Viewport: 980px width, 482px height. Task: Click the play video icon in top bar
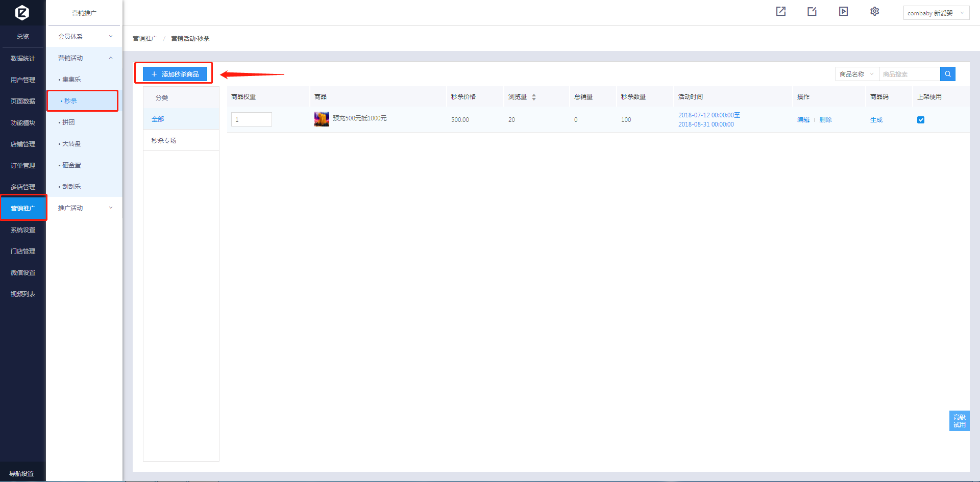pos(843,12)
